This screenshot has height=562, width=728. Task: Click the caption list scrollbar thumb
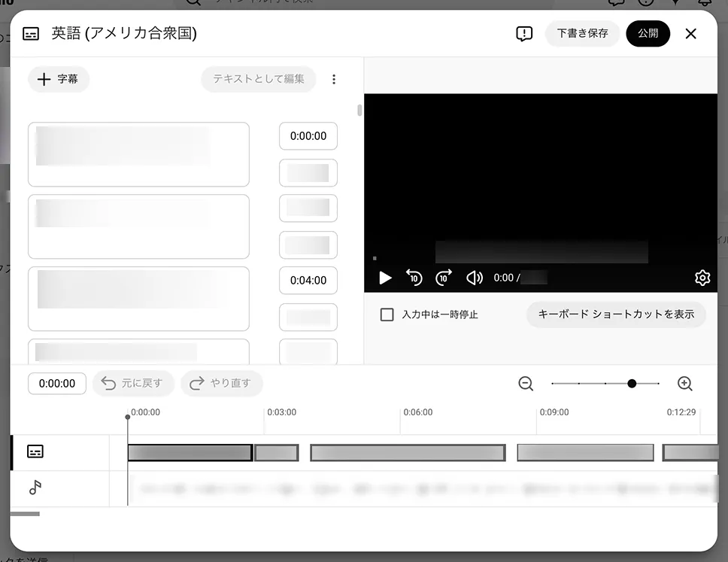359,110
